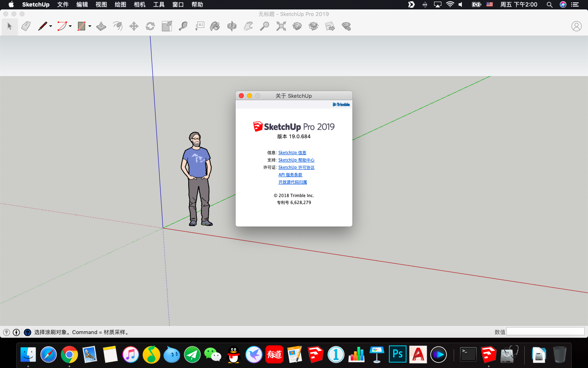The image size is (588, 368).
Task: Open the 视图 menu
Action: tap(101, 4)
